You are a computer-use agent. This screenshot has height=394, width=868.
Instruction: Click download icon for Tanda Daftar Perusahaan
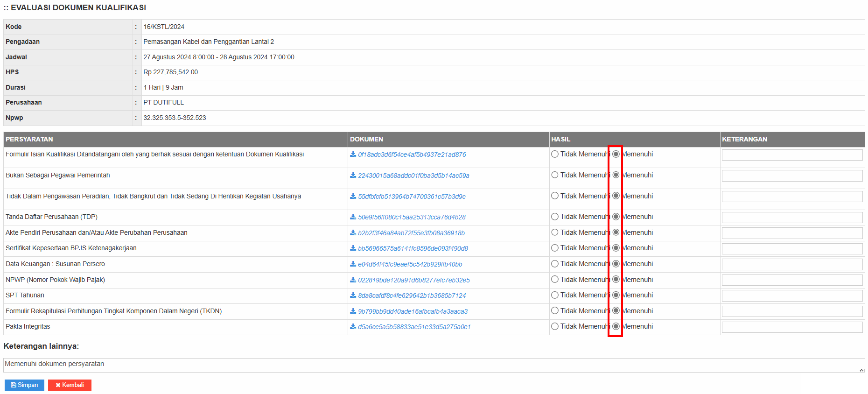[x=353, y=217]
